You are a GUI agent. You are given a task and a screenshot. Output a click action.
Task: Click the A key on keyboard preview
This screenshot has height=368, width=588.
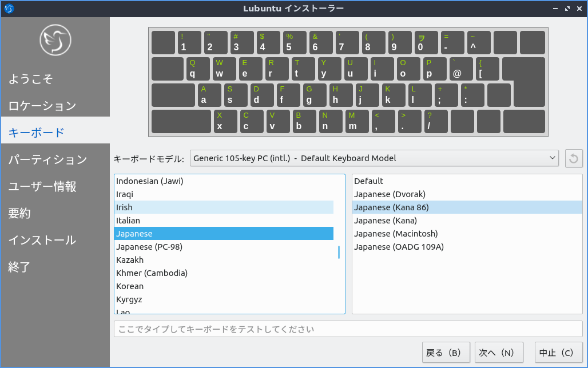[x=209, y=95]
